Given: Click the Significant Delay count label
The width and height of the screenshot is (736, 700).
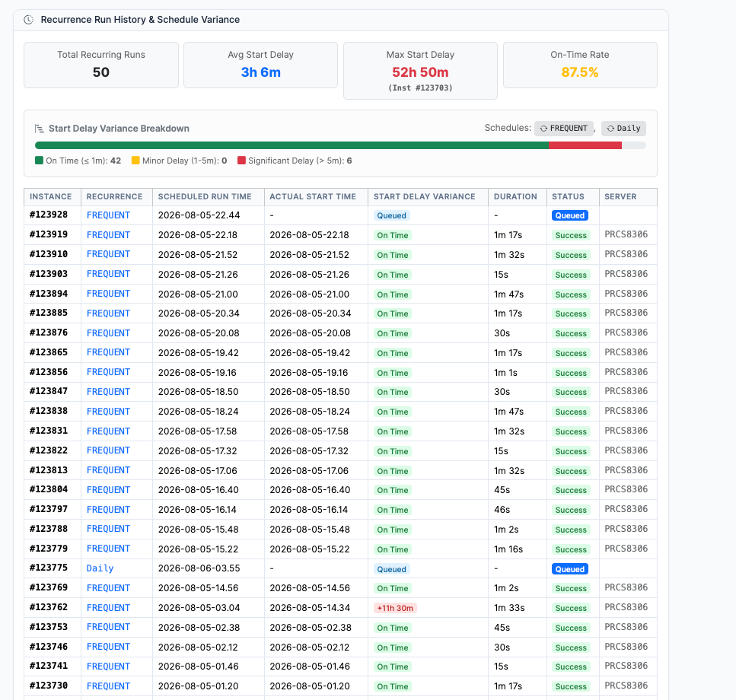Looking at the screenshot, I should (300, 161).
